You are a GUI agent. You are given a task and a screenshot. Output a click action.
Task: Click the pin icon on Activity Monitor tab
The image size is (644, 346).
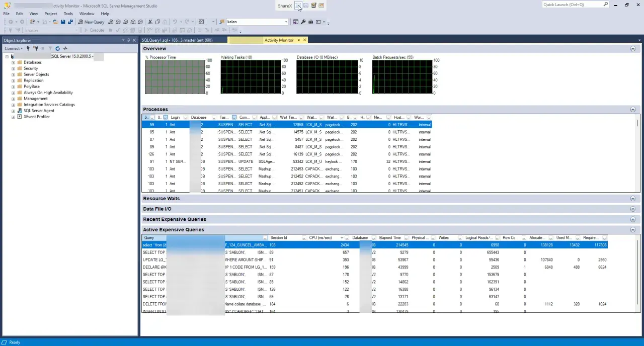pos(298,40)
